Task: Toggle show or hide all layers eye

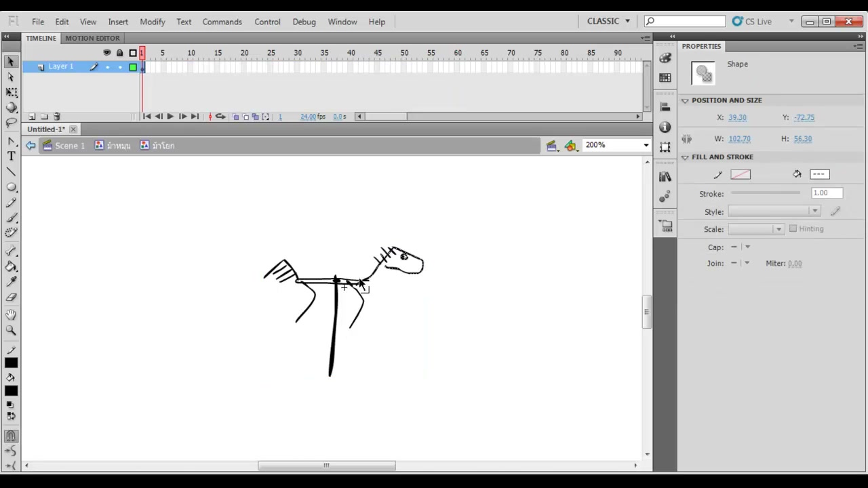Action: 106,53
